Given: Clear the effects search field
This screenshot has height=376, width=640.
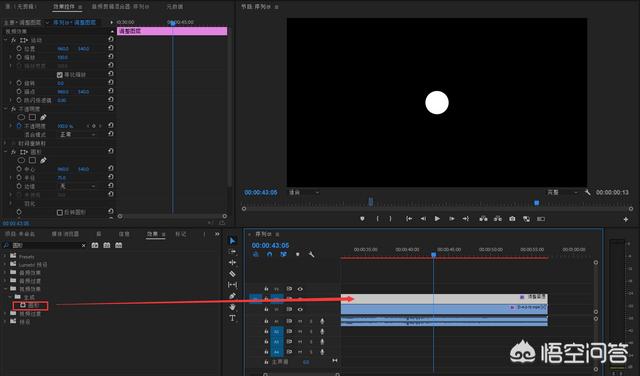Looking at the screenshot, I should coord(84,245).
